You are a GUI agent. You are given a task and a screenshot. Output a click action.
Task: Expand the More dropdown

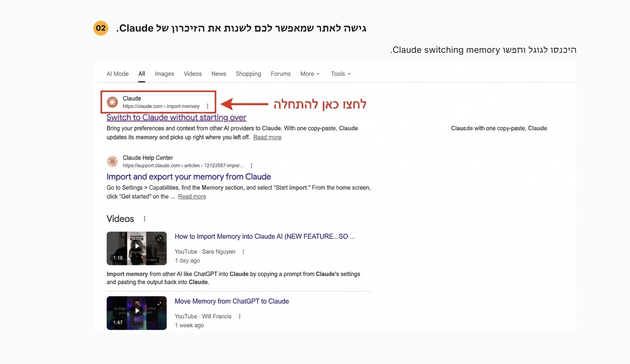(310, 74)
